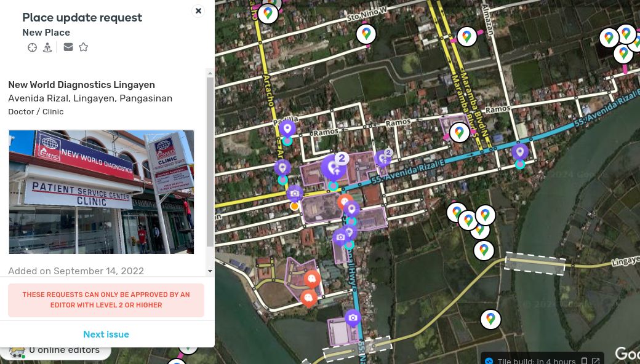Click the place name New World Diagnostics Lingayen

pyautogui.click(x=82, y=85)
